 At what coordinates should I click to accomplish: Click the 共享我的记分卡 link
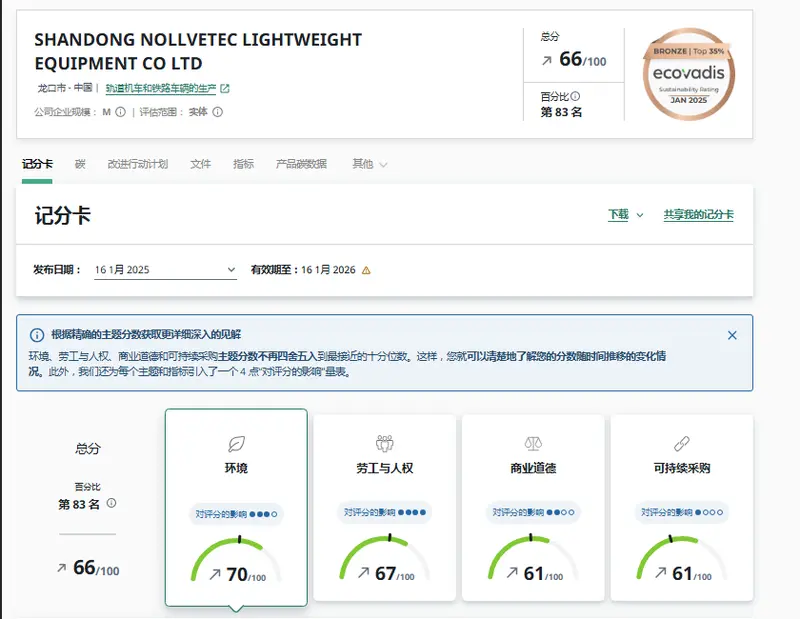pos(698,215)
